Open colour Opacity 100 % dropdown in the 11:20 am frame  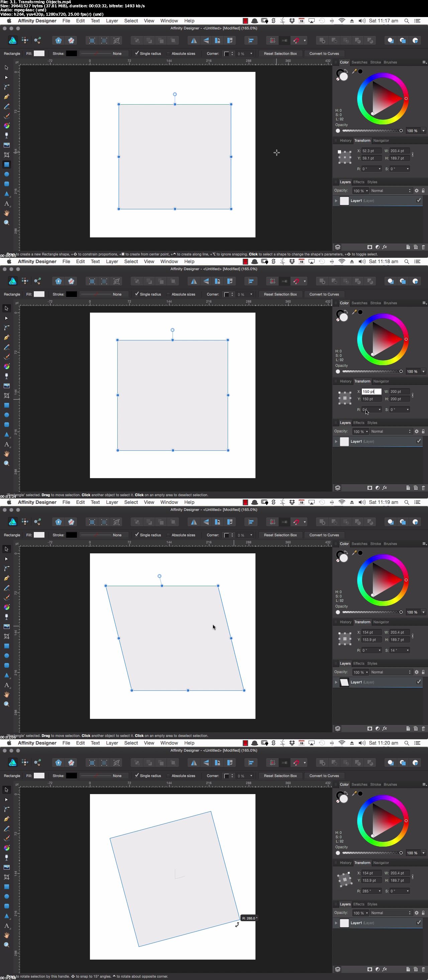pyautogui.click(x=423, y=853)
